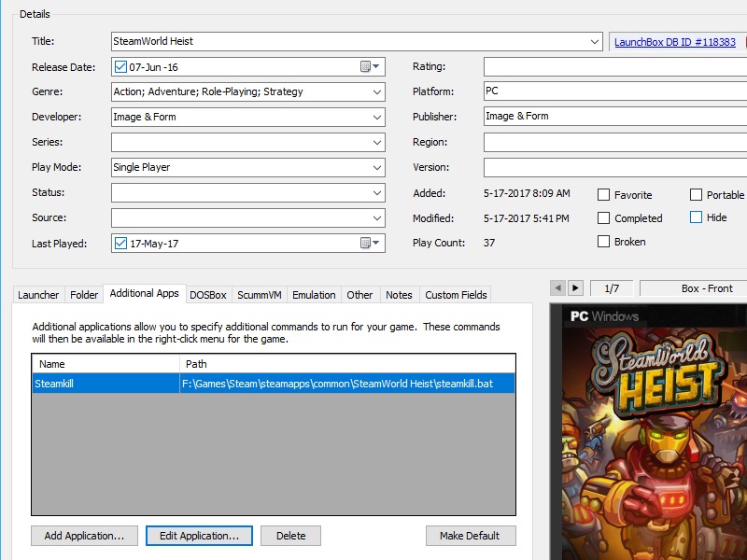This screenshot has width=747, height=560.
Task: Open LaunchBox DB ID #118383 link
Action: point(674,42)
